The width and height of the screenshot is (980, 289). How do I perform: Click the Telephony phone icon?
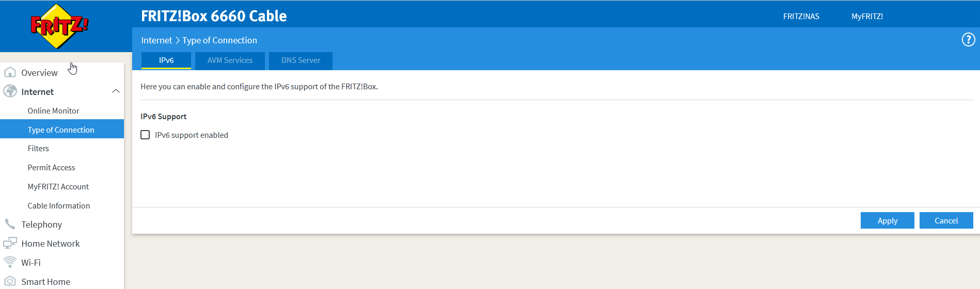[10, 224]
